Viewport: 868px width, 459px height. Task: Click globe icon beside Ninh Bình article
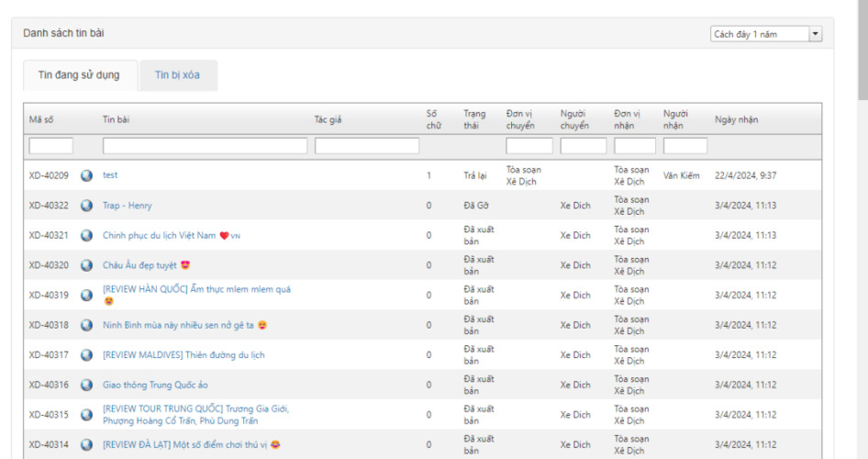click(86, 325)
